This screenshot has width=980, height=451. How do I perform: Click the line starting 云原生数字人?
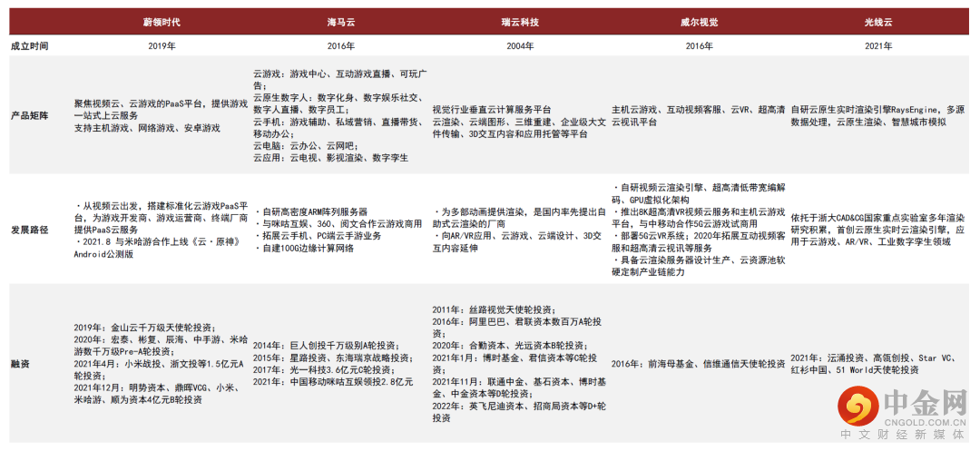pos(338,103)
